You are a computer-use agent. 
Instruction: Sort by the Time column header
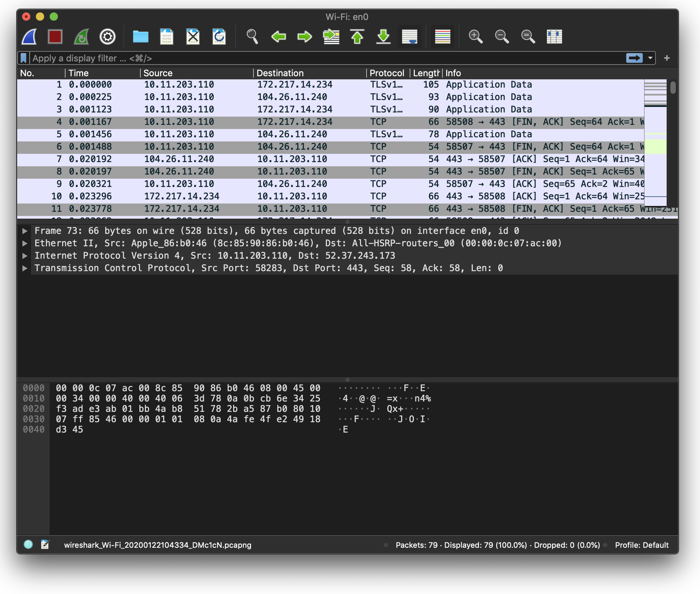point(103,73)
